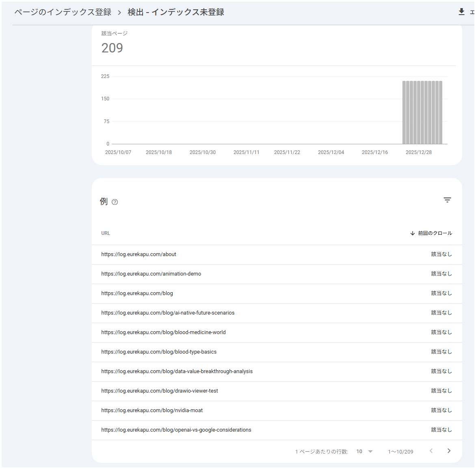The height and width of the screenshot is (469, 476).
Task: Open the blog/openai-vs-google-considerations URL link
Action: (176, 430)
